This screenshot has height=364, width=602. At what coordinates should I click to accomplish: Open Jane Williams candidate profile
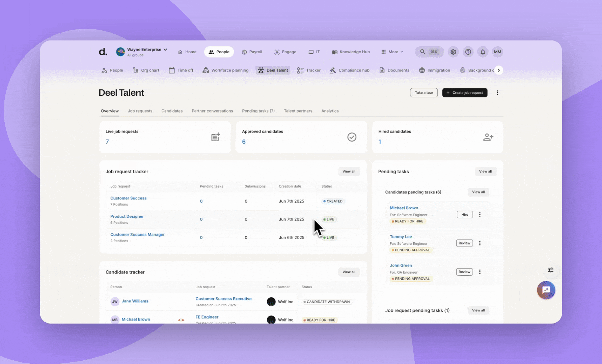[135, 301]
